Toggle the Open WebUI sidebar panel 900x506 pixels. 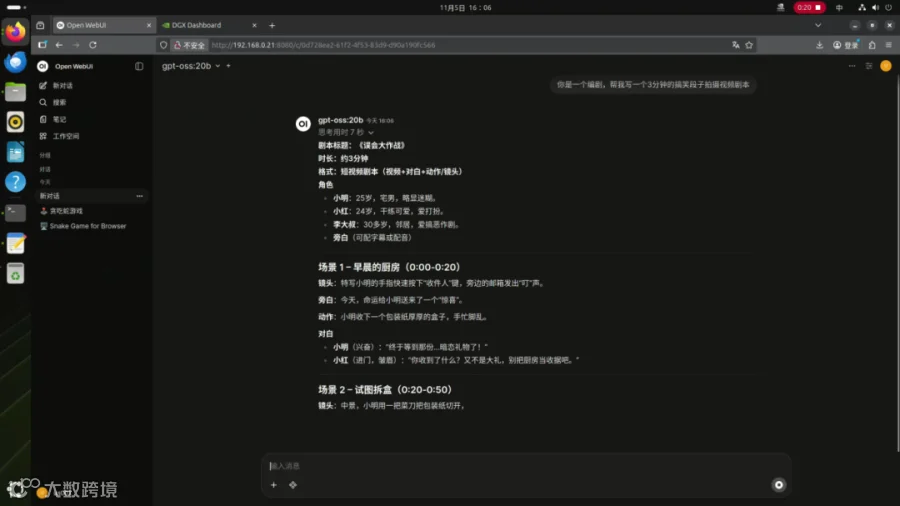[139, 66]
